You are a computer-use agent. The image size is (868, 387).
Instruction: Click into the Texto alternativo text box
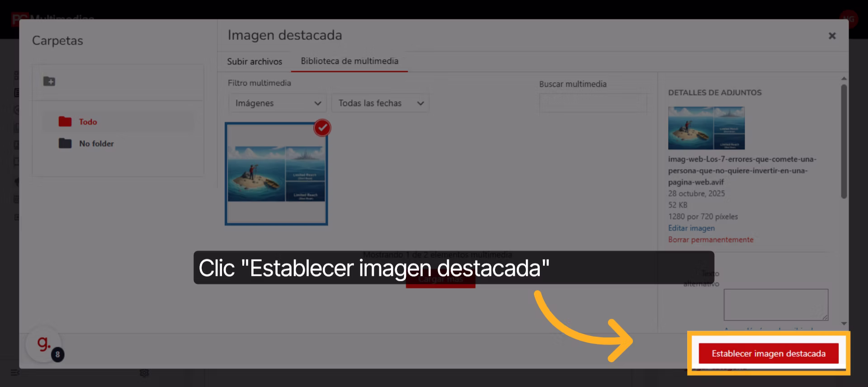(x=775, y=305)
